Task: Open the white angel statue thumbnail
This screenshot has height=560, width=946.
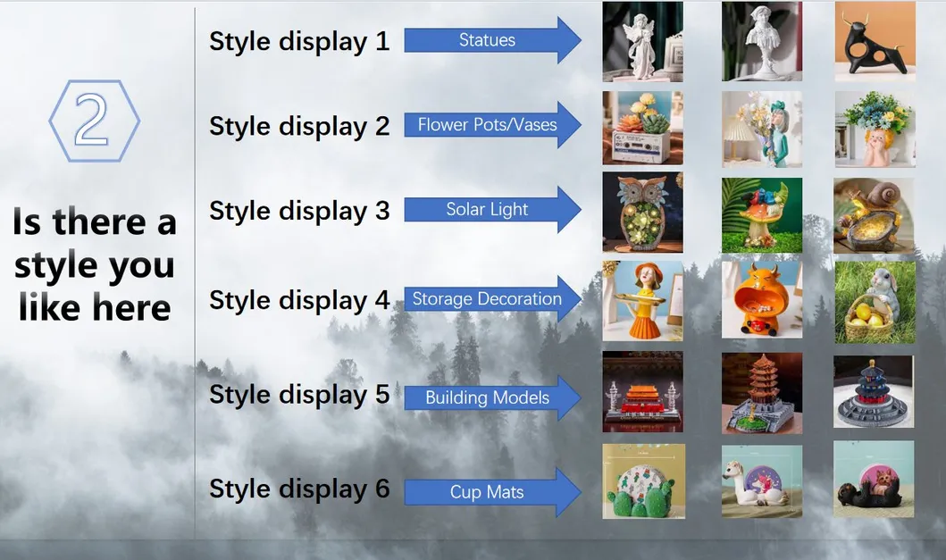Action: click(642, 40)
